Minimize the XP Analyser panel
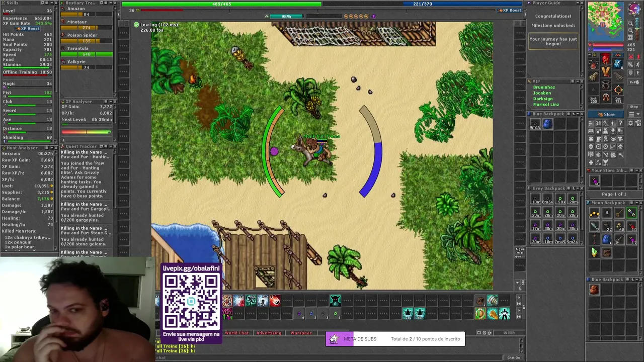This screenshot has height=362, width=644. coord(111,101)
